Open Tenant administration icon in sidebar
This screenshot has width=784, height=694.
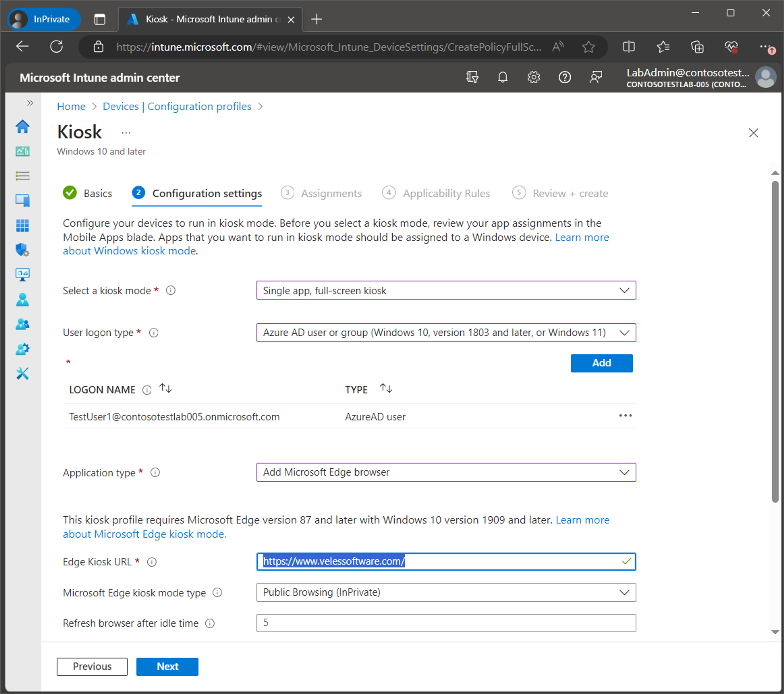22,349
